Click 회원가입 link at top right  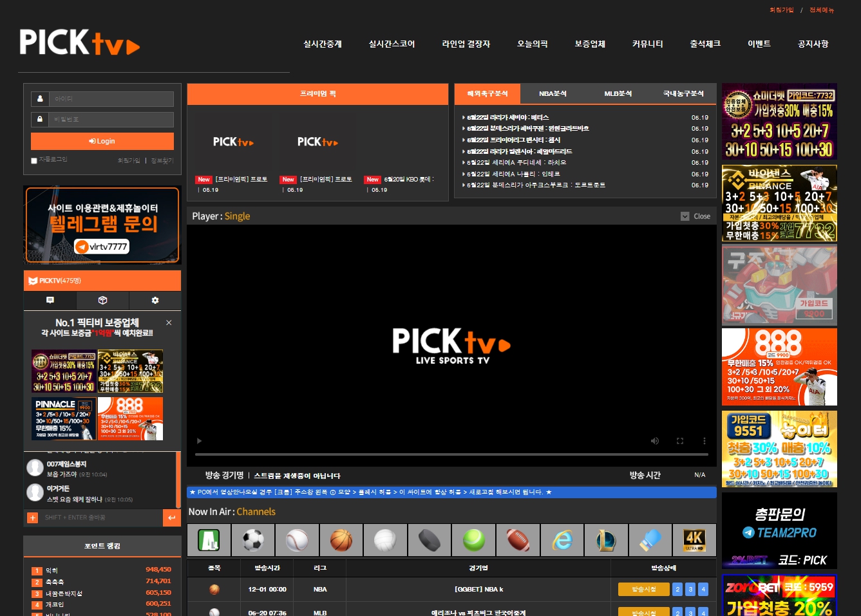[x=781, y=10]
